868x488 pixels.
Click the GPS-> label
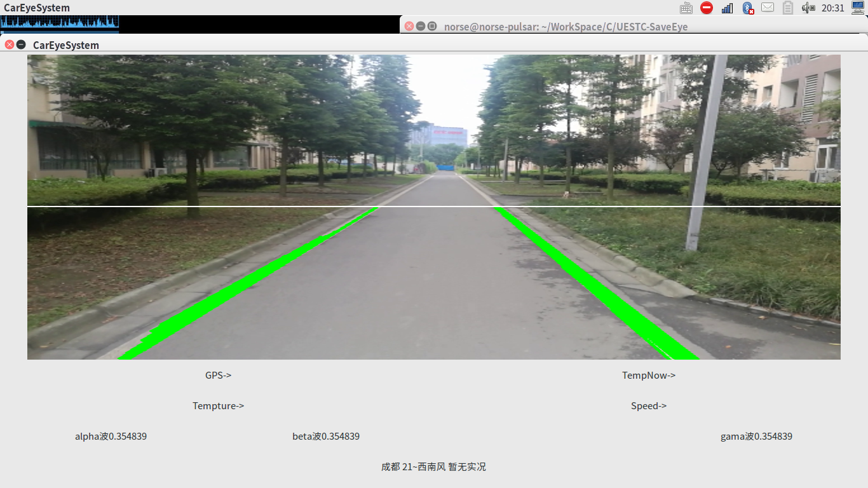coord(218,375)
